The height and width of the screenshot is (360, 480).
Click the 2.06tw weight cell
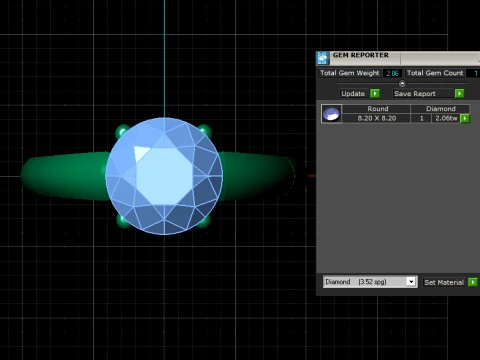446,118
